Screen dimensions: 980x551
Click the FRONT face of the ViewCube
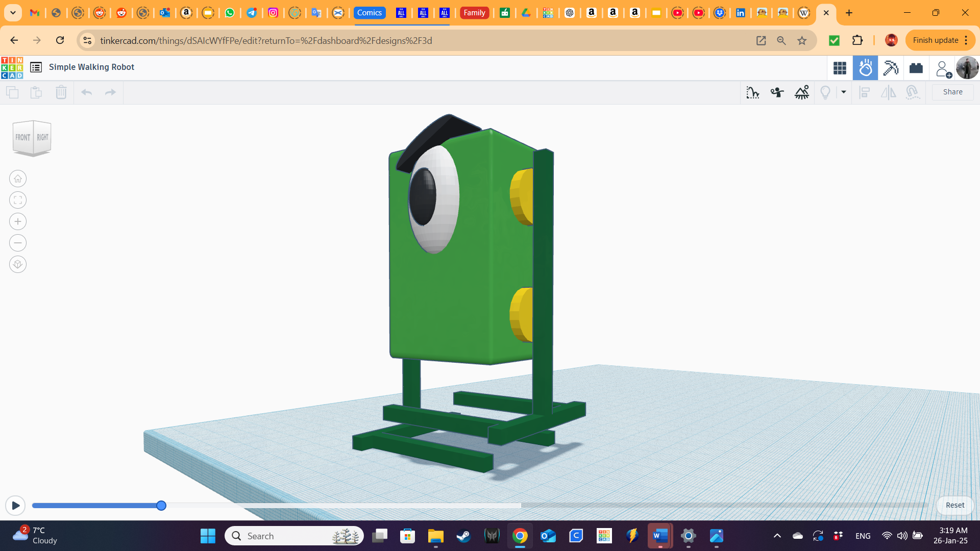[x=23, y=137]
